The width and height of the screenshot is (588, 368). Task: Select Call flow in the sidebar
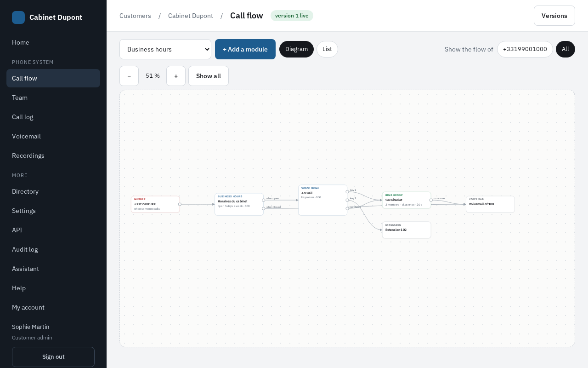[x=53, y=78]
